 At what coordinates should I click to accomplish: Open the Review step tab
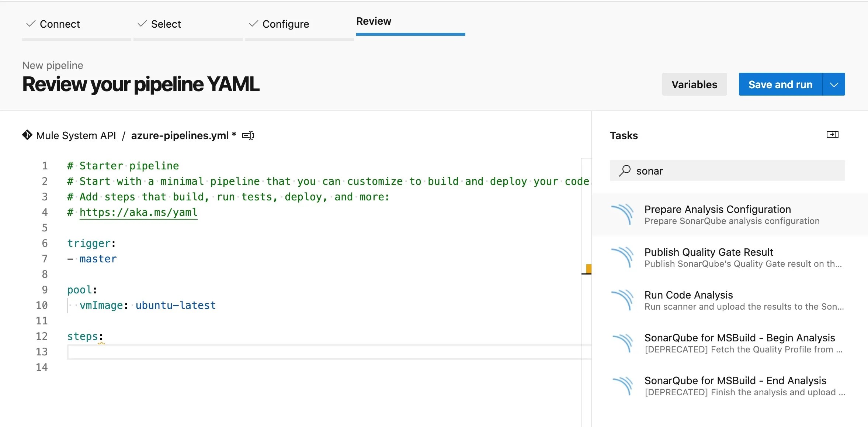(x=374, y=21)
